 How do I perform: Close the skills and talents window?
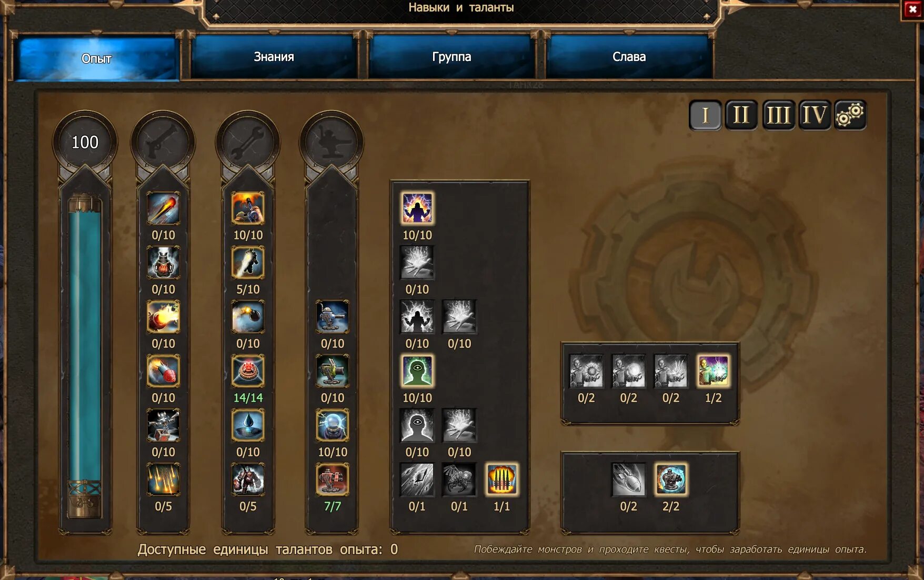(x=913, y=9)
